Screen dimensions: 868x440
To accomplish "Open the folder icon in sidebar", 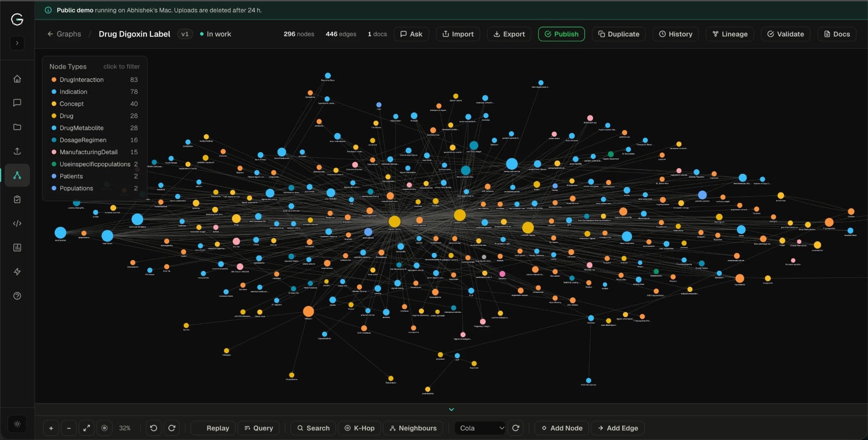I will (x=17, y=127).
